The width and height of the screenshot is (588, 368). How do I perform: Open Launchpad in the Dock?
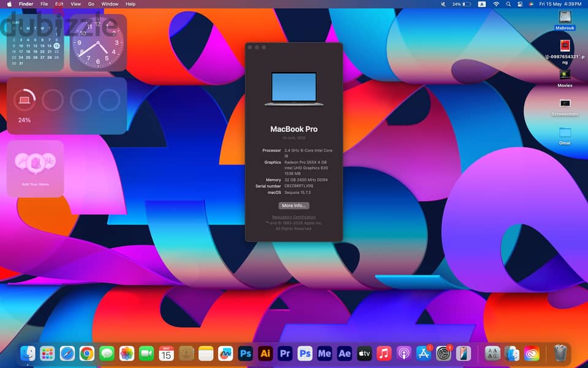click(48, 353)
